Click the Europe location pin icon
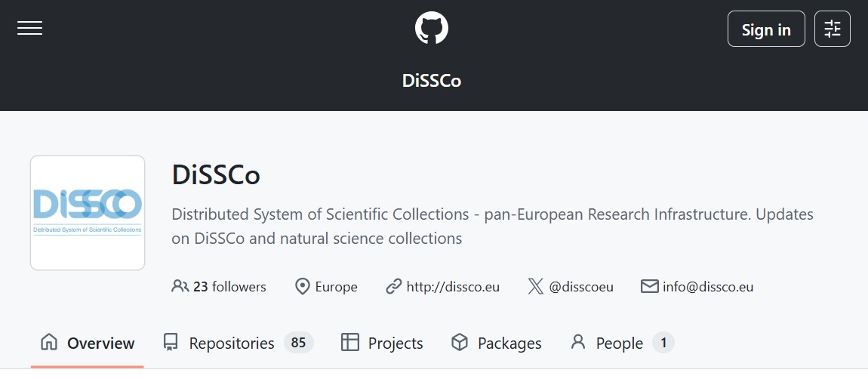The image size is (868, 379). pyautogui.click(x=303, y=287)
